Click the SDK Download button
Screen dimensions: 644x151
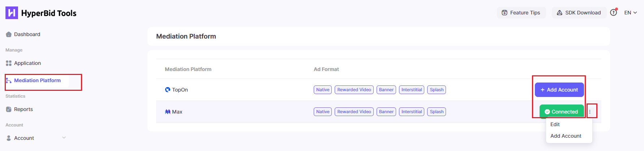pyautogui.click(x=579, y=13)
